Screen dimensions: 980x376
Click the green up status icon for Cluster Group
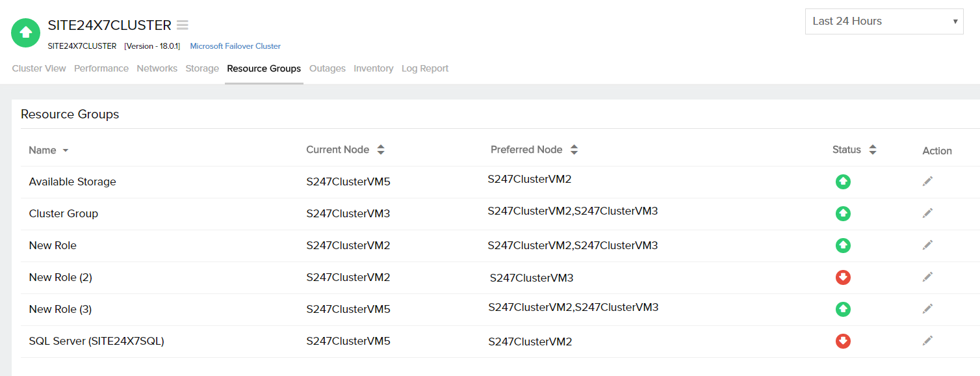point(843,213)
